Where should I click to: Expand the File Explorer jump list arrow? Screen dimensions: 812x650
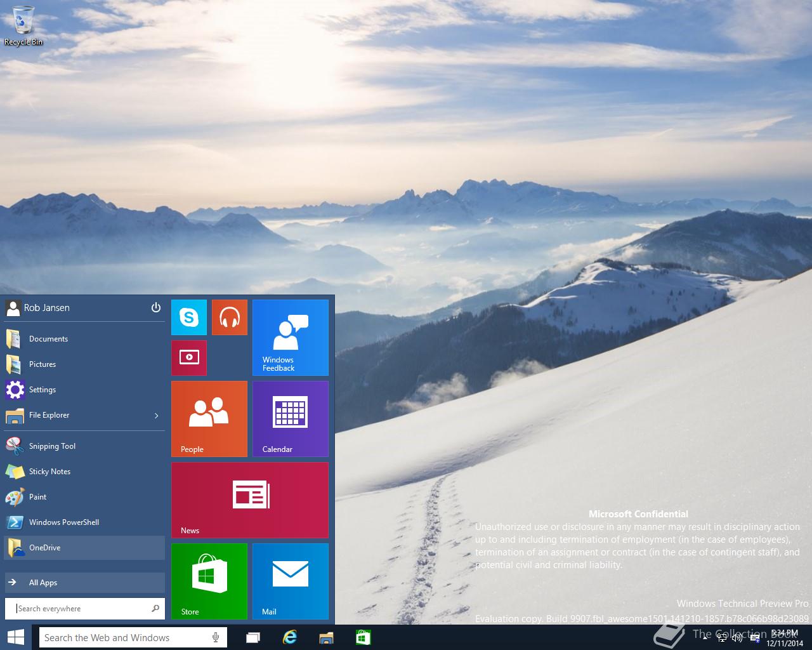pyautogui.click(x=157, y=416)
